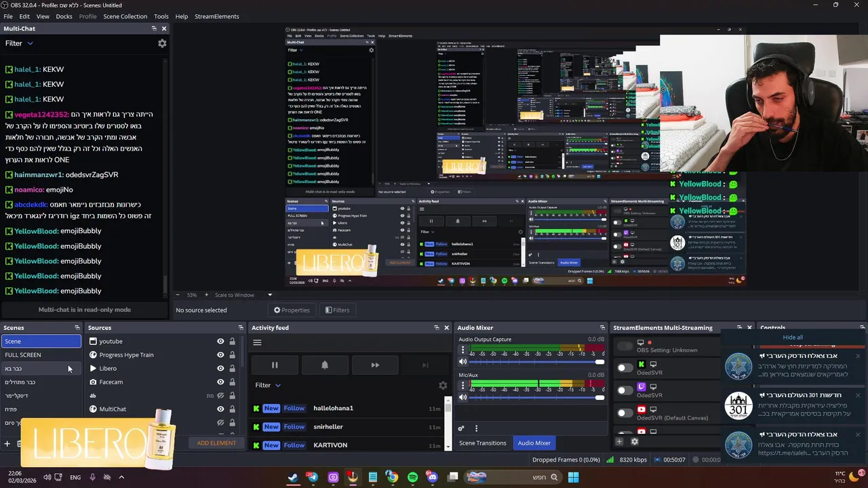Click the Filters button
Image resolution: width=868 pixels, height=488 pixels.
point(337,310)
